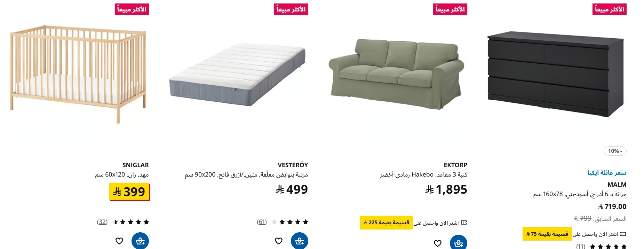Toggle the wishlist heart under the VESTERÖY mattress
Viewport: 644px width, 249px height.
pos(278,240)
